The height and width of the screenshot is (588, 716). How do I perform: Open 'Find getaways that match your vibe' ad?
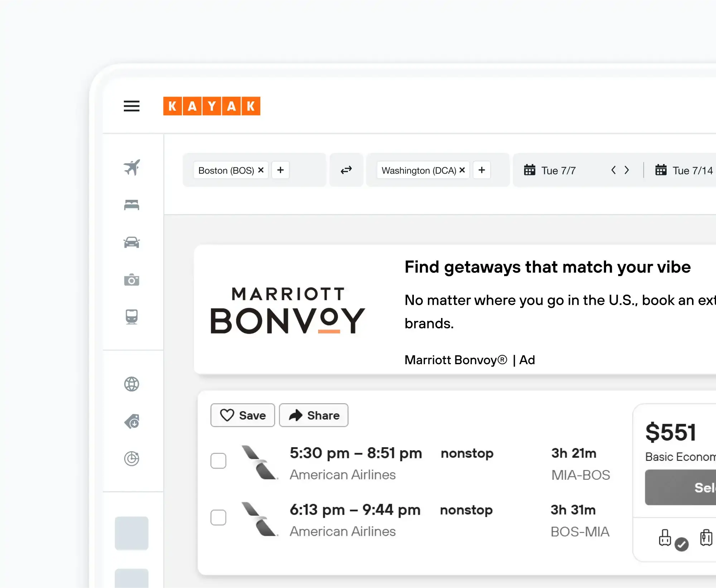point(547,267)
